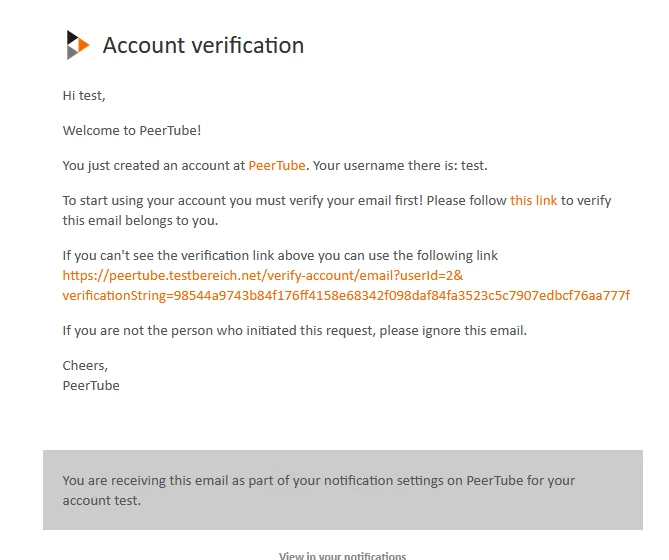Click the "Hi test," greeting

84,95
